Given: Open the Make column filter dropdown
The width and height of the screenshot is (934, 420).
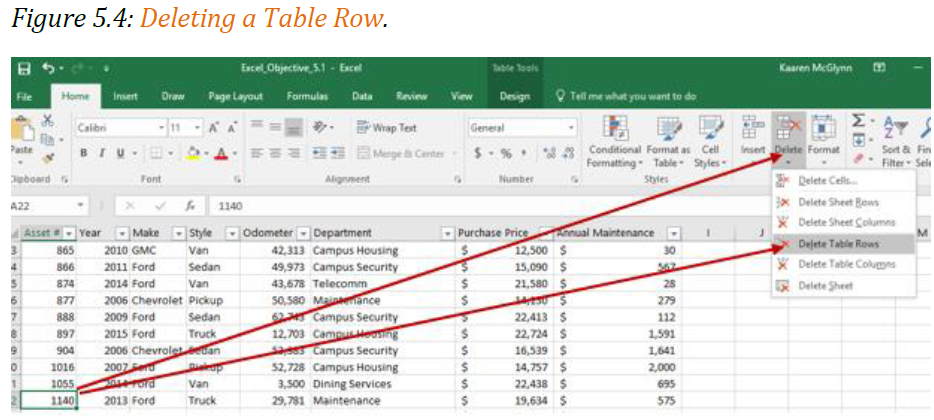Looking at the screenshot, I should coord(177,233).
